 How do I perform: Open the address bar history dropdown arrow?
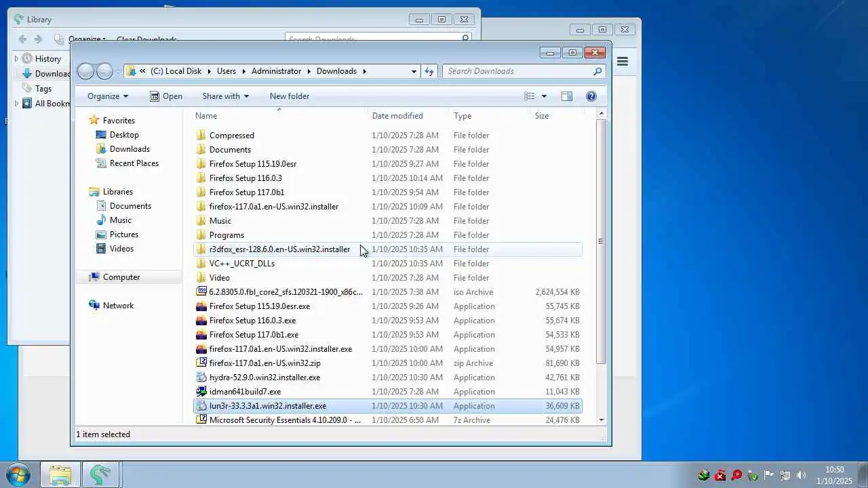(414, 71)
